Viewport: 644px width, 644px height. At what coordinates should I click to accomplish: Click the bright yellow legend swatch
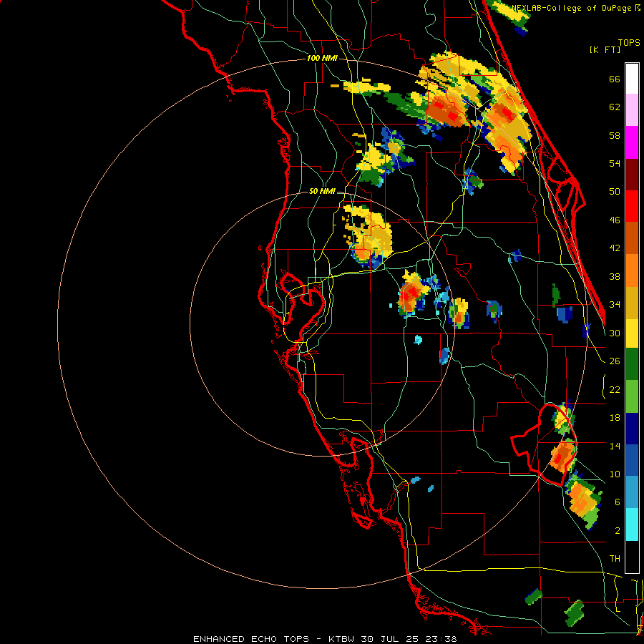point(632,333)
